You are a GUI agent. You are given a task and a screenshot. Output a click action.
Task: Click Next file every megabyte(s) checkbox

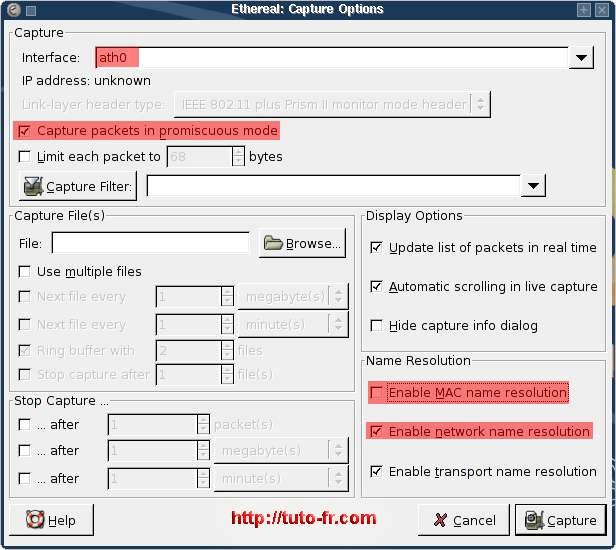24,296
